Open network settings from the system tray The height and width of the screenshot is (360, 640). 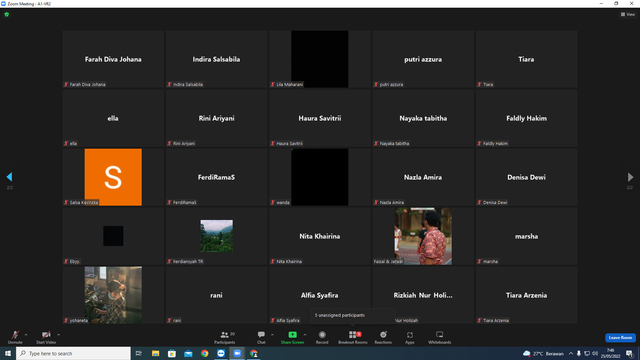(x=587, y=353)
